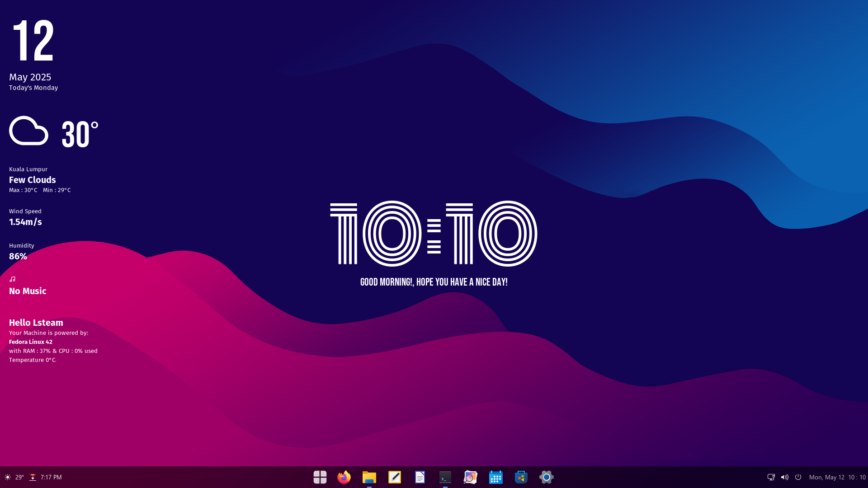Screen dimensions: 868x488
Task: Click the Few Clouds weather text
Action: point(33,180)
